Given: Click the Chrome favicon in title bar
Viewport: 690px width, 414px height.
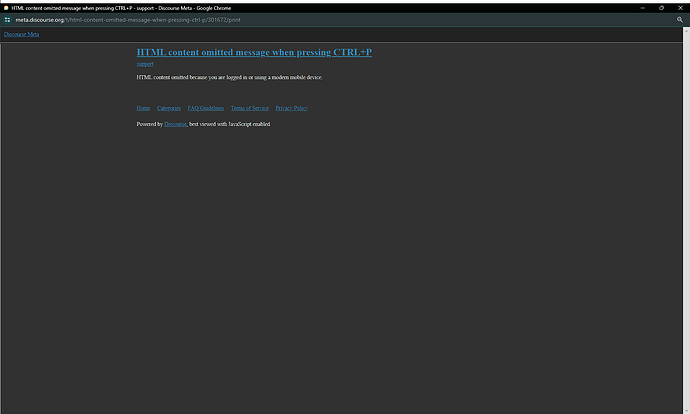Looking at the screenshot, I should tap(6, 8).
